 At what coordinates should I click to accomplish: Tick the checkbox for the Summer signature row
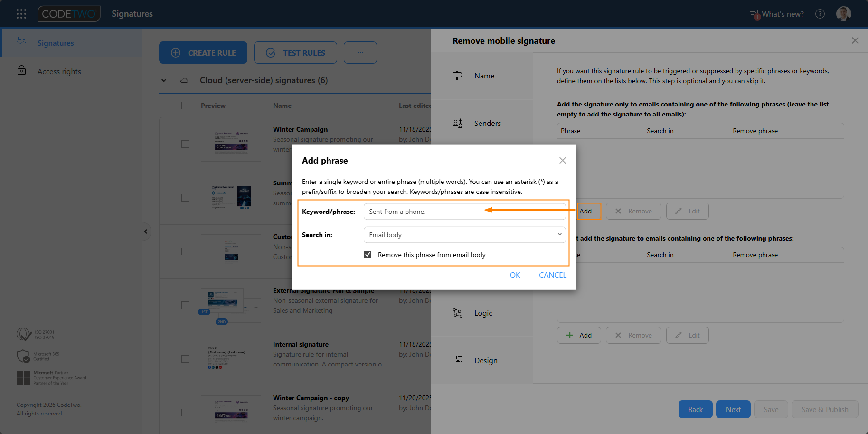click(x=185, y=198)
